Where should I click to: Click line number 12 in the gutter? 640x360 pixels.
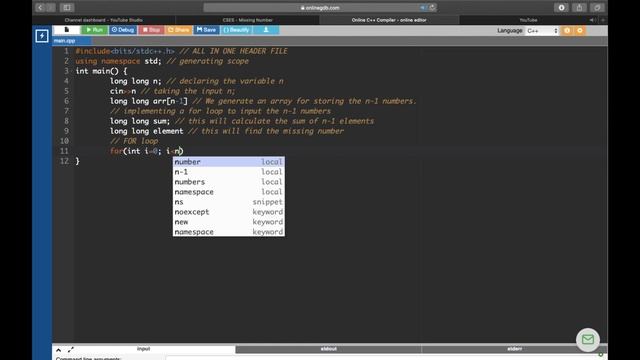click(x=64, y=161)
